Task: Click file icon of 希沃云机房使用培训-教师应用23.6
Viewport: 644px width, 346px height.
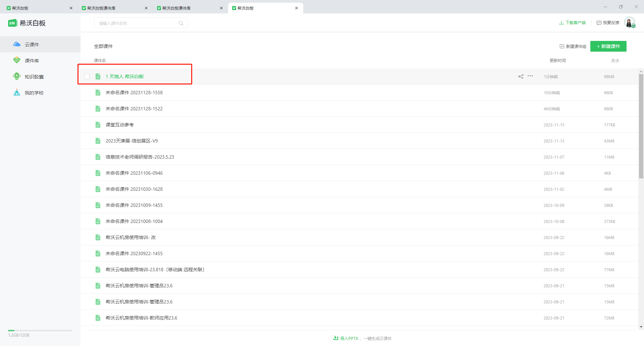Action: (x=98, y=318)
